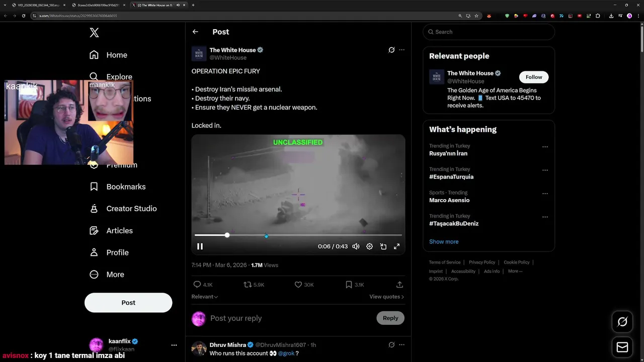The width and height of the screenshot is (644, 362).
Task: Click the share icon under the post
Action: pos(399,285)
